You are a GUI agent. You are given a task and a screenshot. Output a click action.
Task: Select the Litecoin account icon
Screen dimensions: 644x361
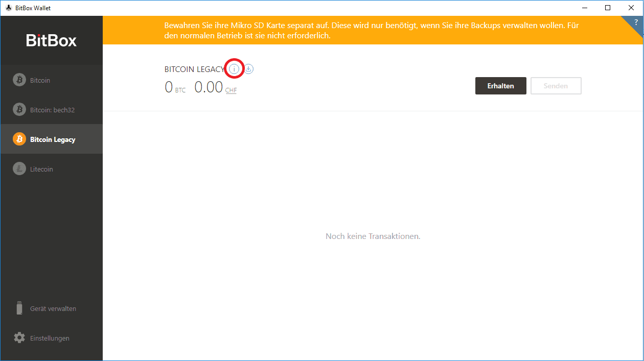[19, 169]
